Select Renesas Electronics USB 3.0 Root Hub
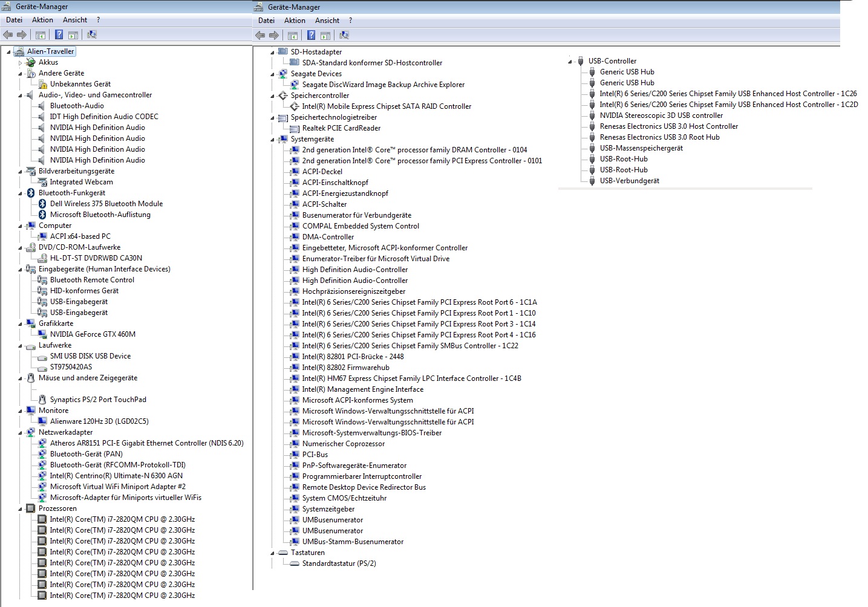The height and width of the screenshot is (607, 868). click(660, 137)
